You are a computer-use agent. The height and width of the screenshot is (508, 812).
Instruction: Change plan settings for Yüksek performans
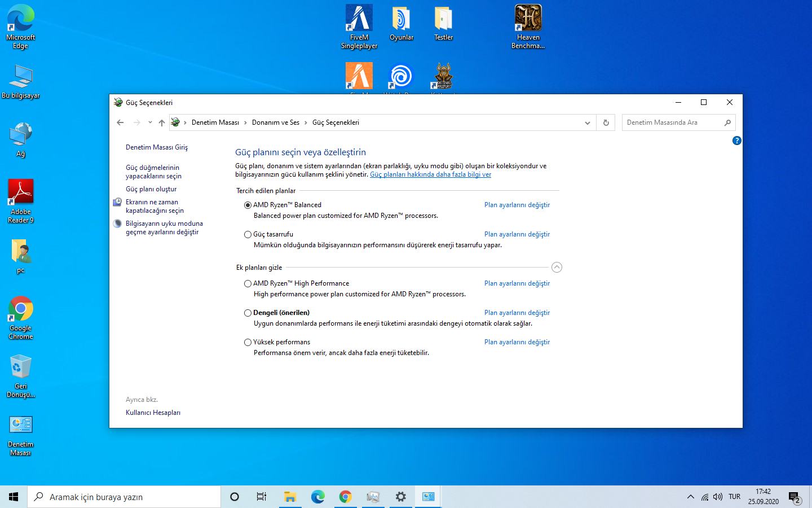517,342
